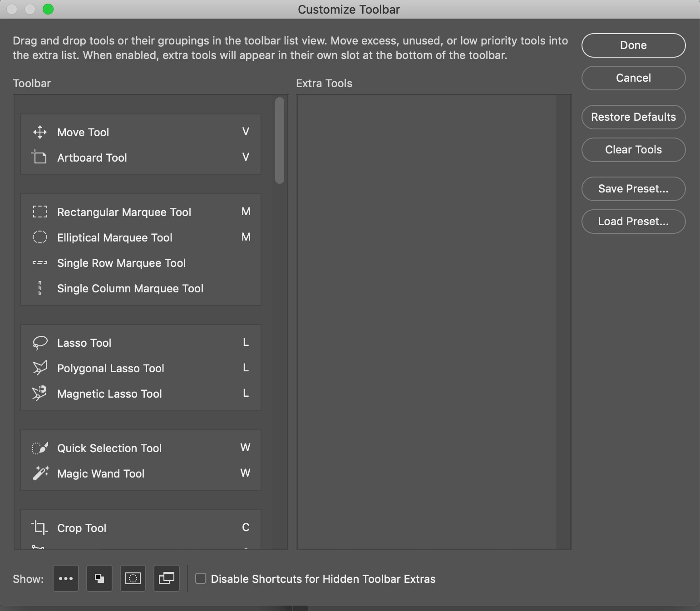
Task: Click Clear Tools button
Action: tap(633, 150)
